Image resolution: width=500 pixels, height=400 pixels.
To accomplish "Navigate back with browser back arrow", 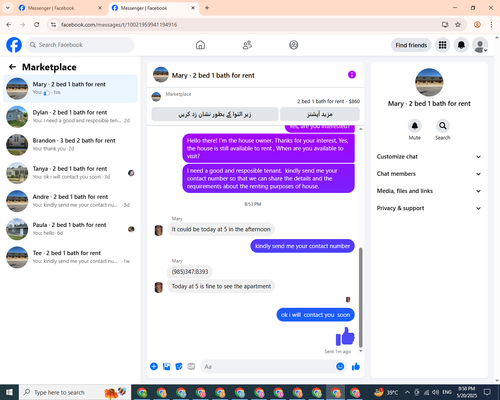I will click(x=9, y=25).
